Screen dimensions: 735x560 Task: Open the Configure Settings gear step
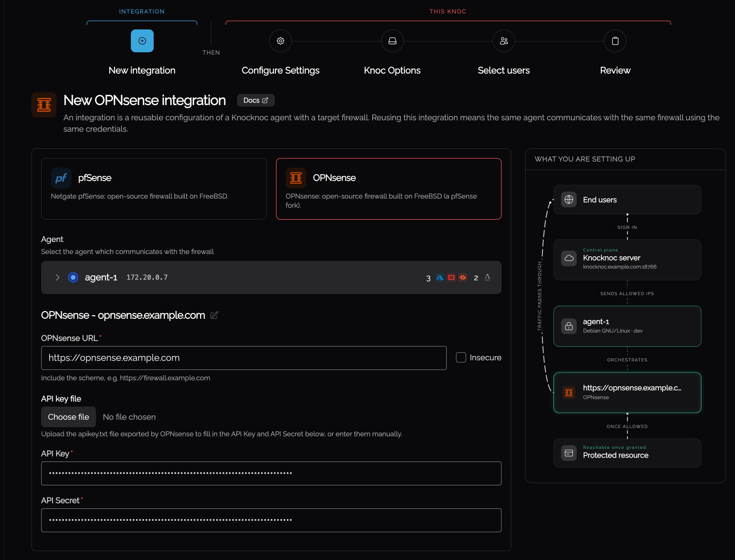(x=280, y=41)
